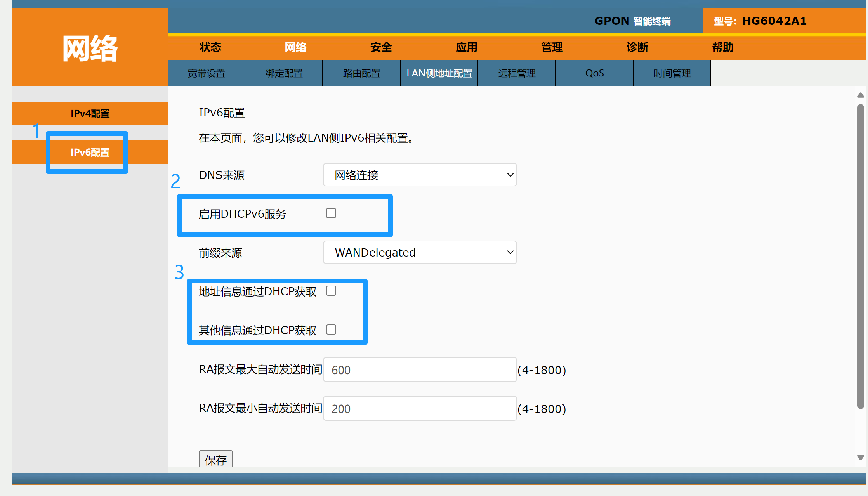Click the IPv6配置 page heading text
Screen dimensions: 868x496
pyautogui.click(x=222, y=113)
